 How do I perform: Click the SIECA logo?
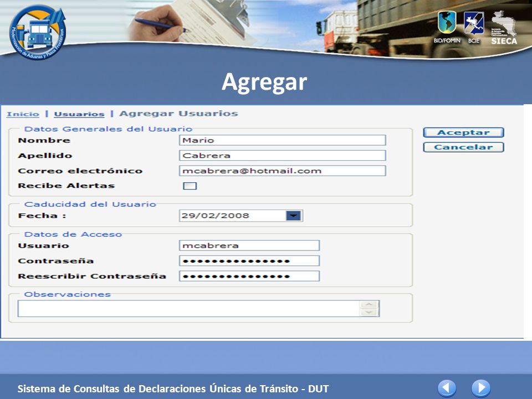pyautogui.click(x=504, y=28)
